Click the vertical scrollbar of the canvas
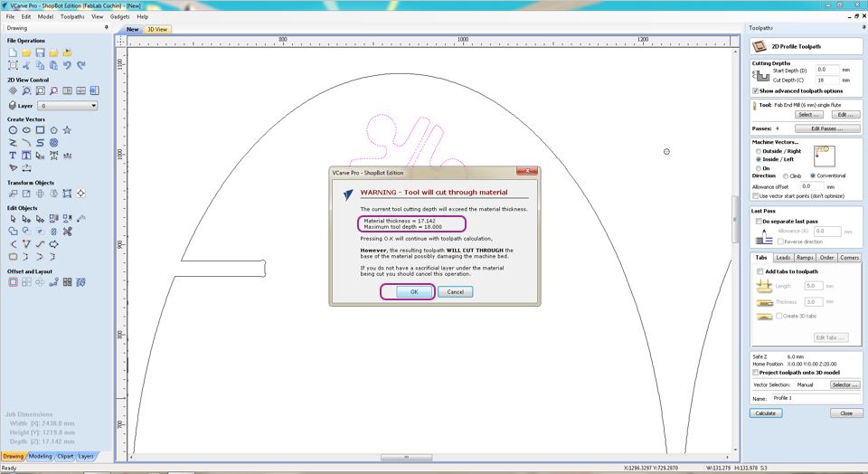Screen dimensions: 868x474 pos(735,219)
